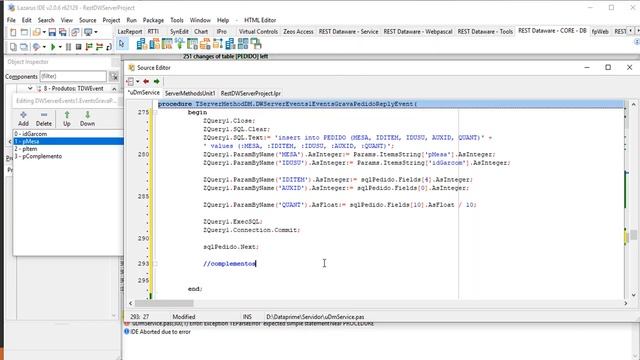The width and height of the screenshot is (640, 360).
Task: Click the Source Editor scroll-down arrow
Action: point(633,295)
